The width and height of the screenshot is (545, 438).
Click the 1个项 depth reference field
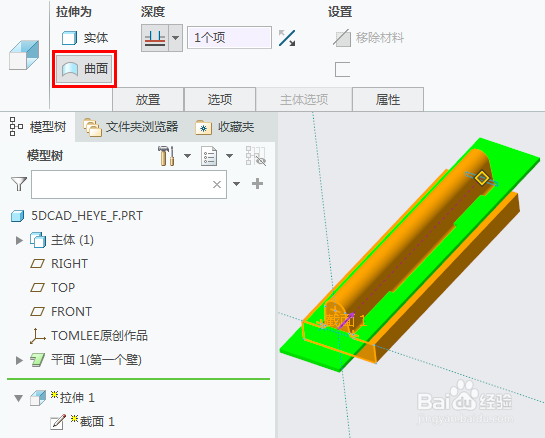tap(229, 38)
